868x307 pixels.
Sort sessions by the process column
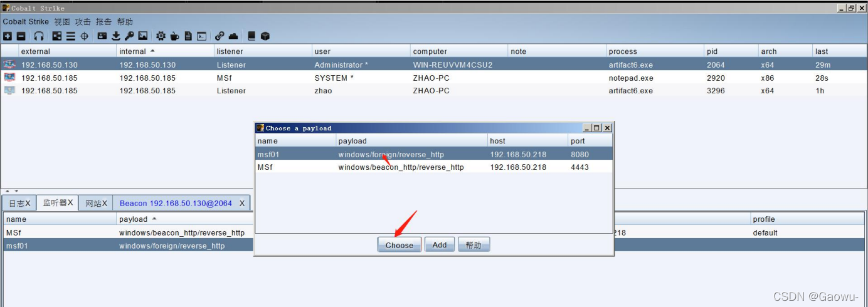655,51
